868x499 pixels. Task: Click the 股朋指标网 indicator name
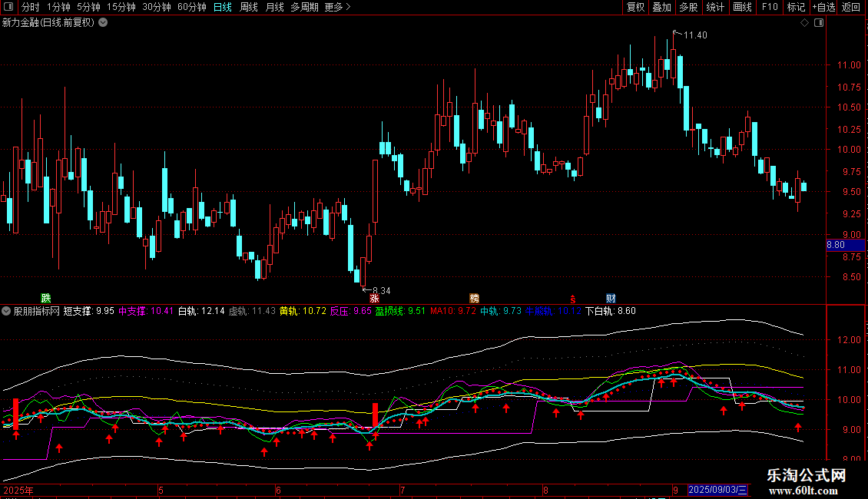(37, 311)
